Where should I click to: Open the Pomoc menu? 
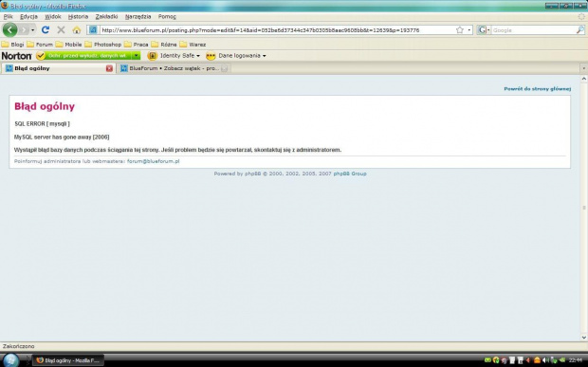(x=167, y=16)
